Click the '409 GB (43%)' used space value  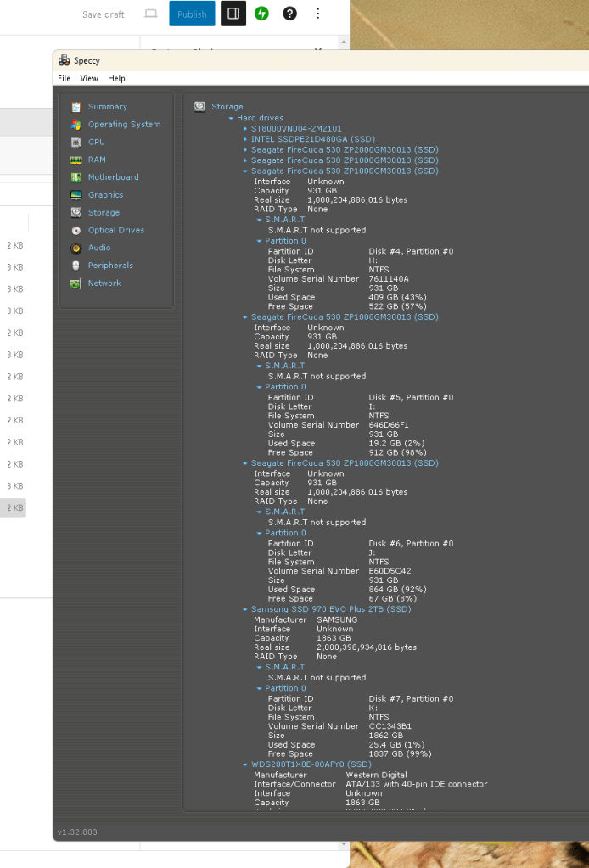click(x=395, y=297)
